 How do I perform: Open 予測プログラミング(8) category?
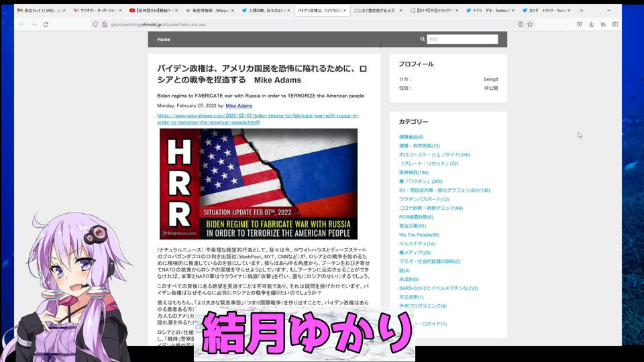(x=423, y=306)
